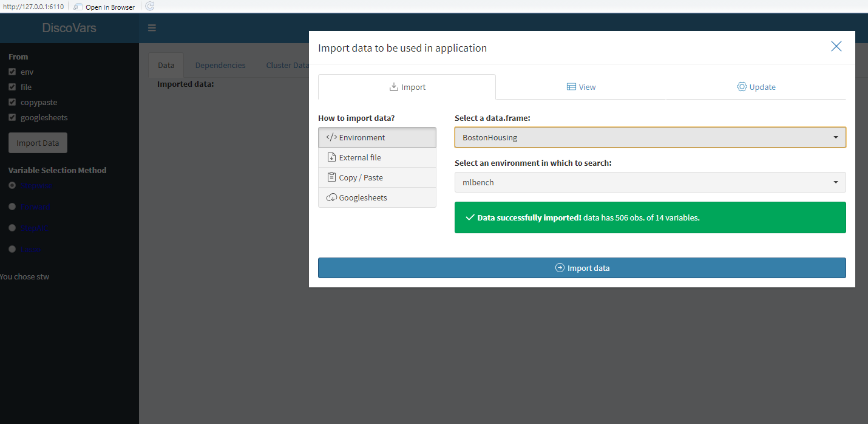Toggle the env source checkbox
Image resolution: width=868 pixels, height=424 pixels.
[x=12, y=72]
